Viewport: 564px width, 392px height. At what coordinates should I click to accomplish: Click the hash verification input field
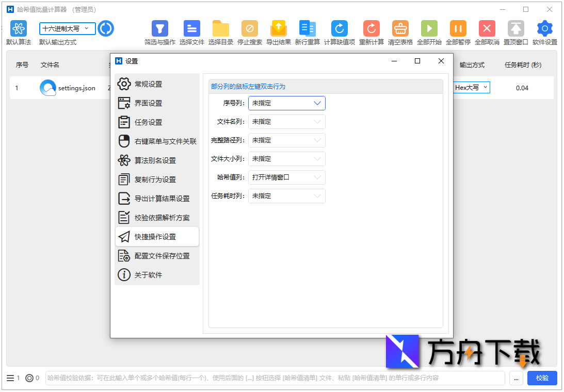pos(273,378)
